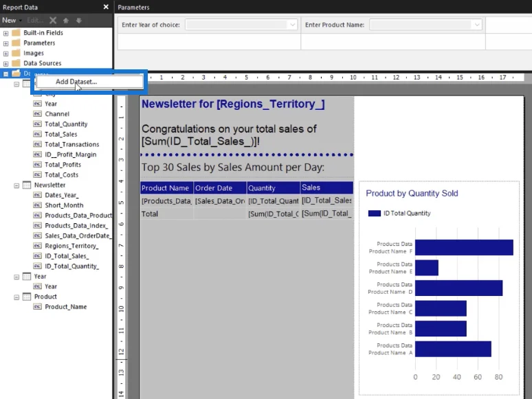532x399 pixels.
Task: Close the Report Data panel
Action: click(x=106, y=7)
